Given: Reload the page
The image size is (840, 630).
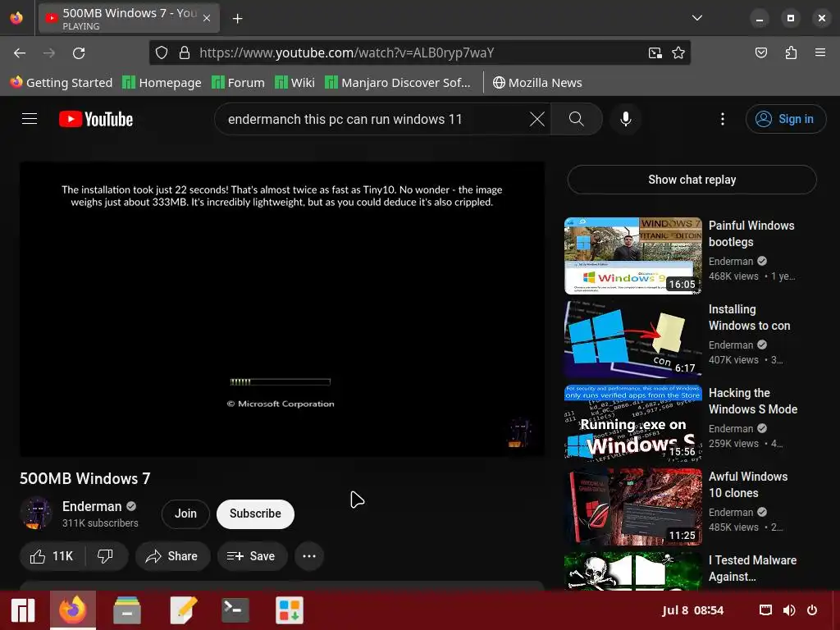Looking at the screenshot, I should (79, 52).
